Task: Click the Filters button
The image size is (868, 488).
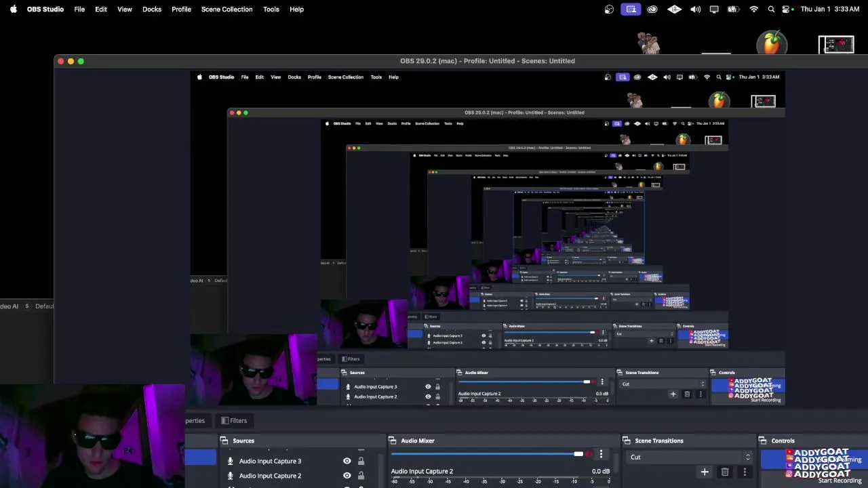Action: [x=234, y=420]
